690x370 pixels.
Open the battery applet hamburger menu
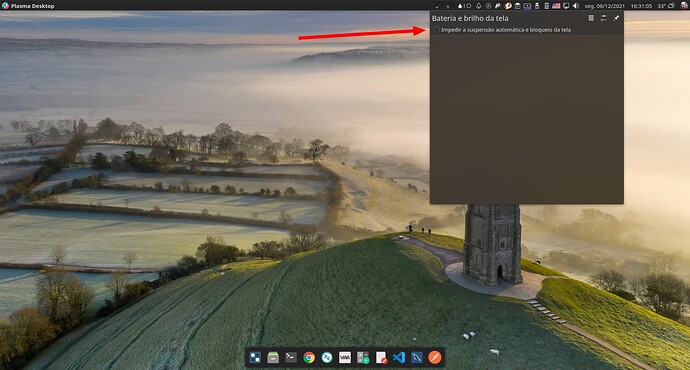pyautogui.click(x=591, y=18)
